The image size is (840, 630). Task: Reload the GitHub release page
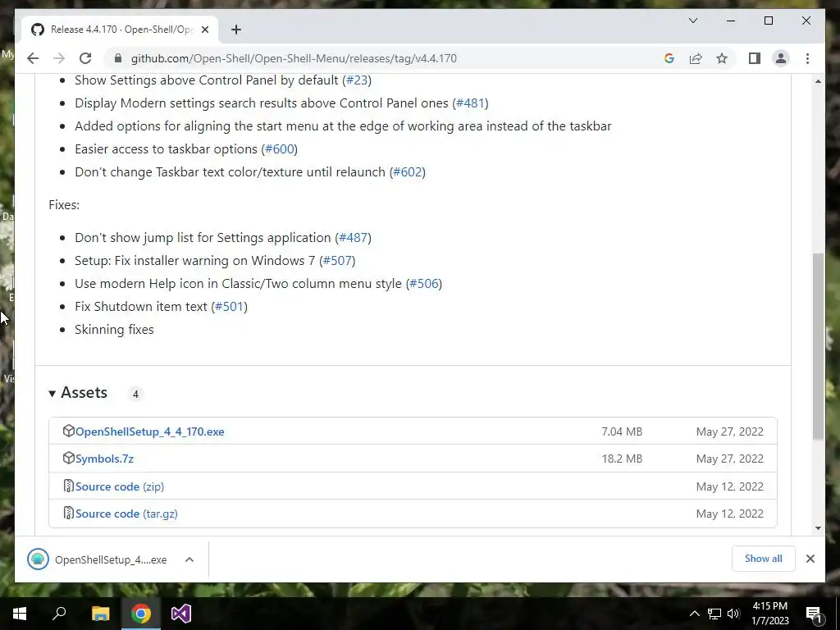tap(85, 58)
